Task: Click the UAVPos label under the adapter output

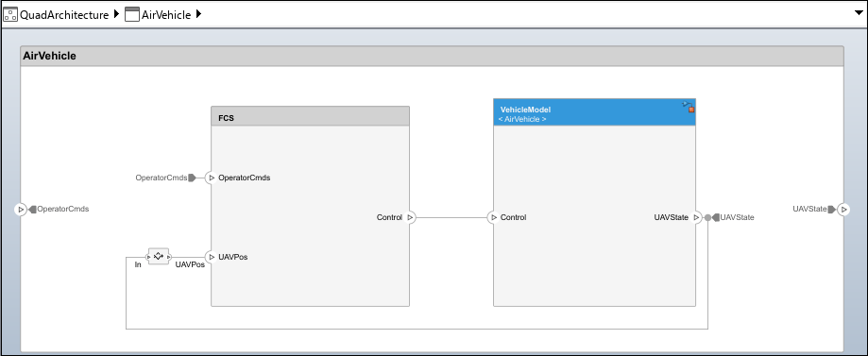Action: 190,264
